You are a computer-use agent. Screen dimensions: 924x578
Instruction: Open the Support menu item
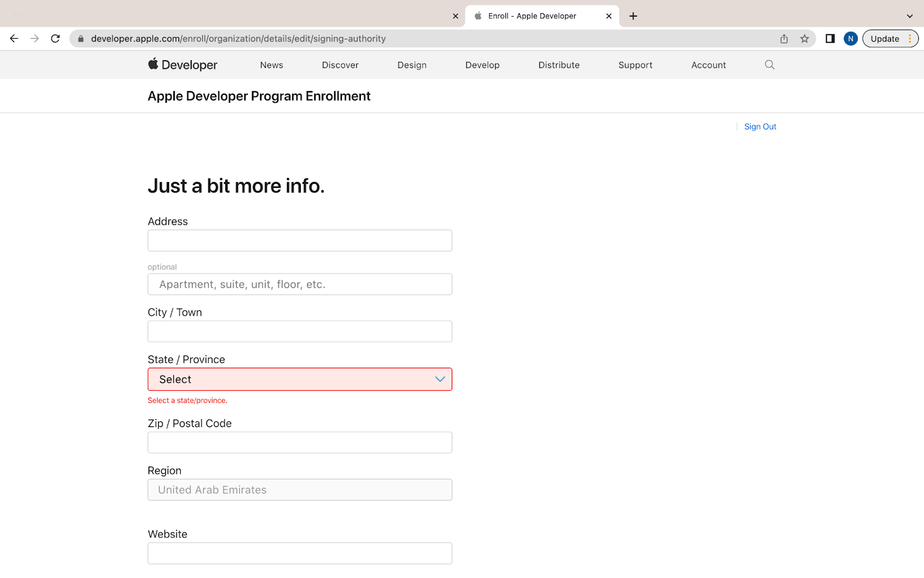click(x=635, y=65)
